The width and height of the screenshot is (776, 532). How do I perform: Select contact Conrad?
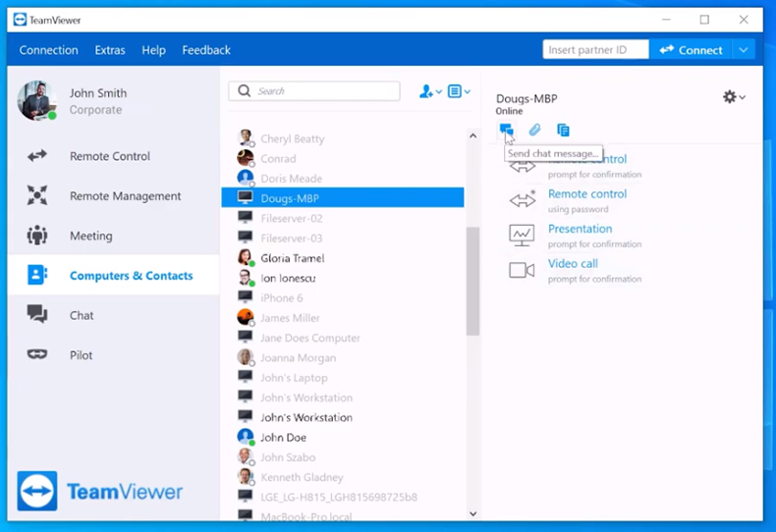tap(343, 159)
